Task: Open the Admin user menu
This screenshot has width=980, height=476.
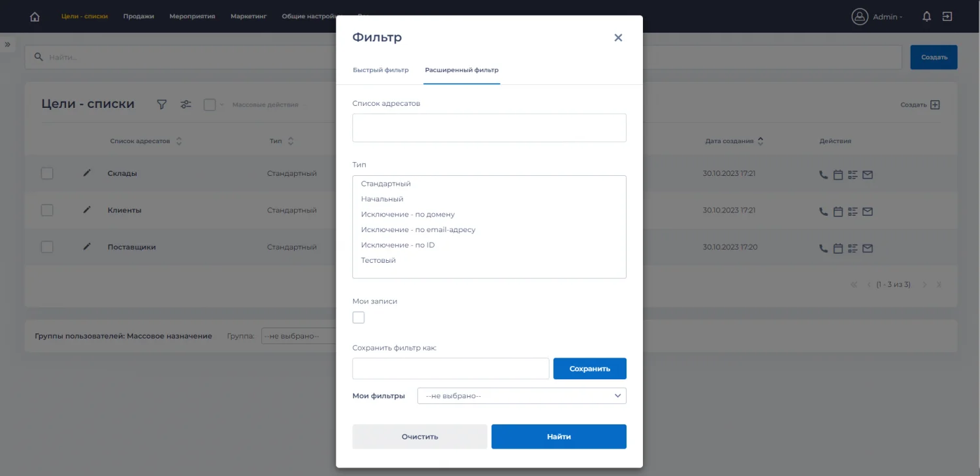Action: point(877,17)
